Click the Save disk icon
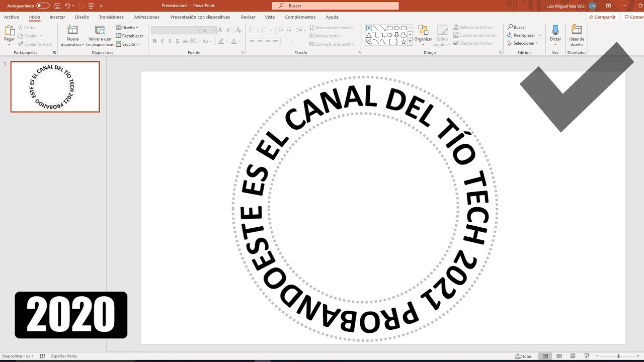 58,6
